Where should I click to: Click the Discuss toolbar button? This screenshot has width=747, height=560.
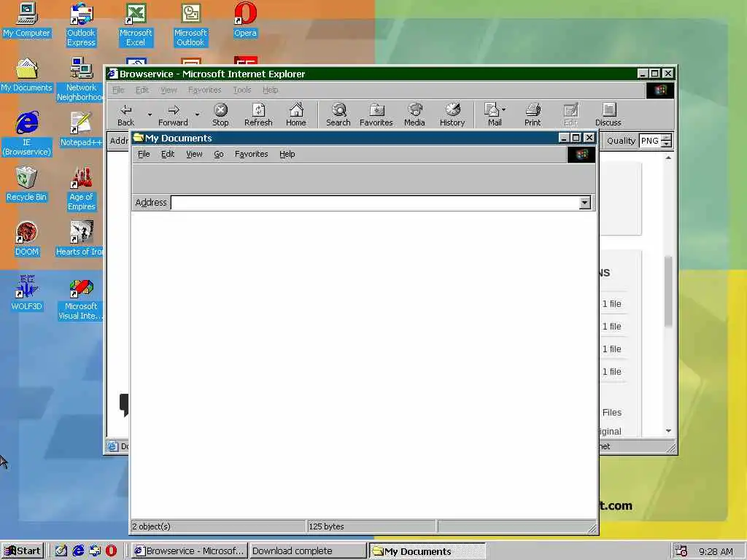tap(608, 114)
